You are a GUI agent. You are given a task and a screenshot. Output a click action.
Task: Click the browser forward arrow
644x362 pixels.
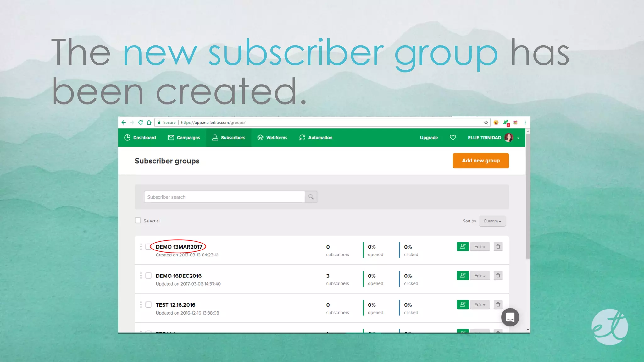tap(132, 123)
